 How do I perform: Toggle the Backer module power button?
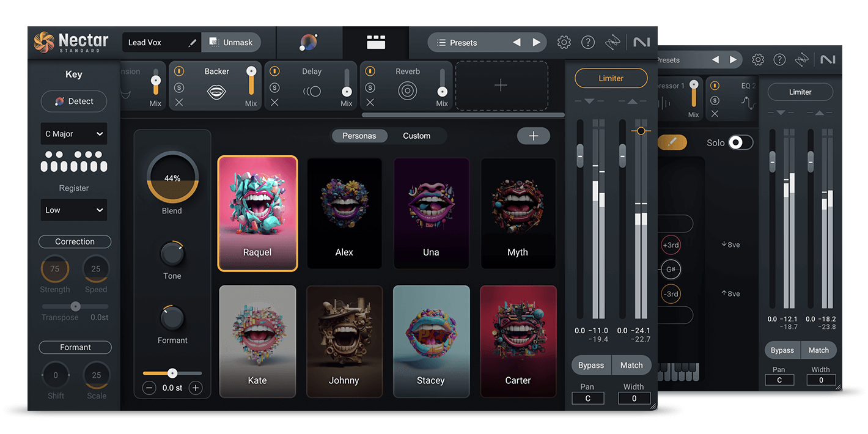point(179,72)
